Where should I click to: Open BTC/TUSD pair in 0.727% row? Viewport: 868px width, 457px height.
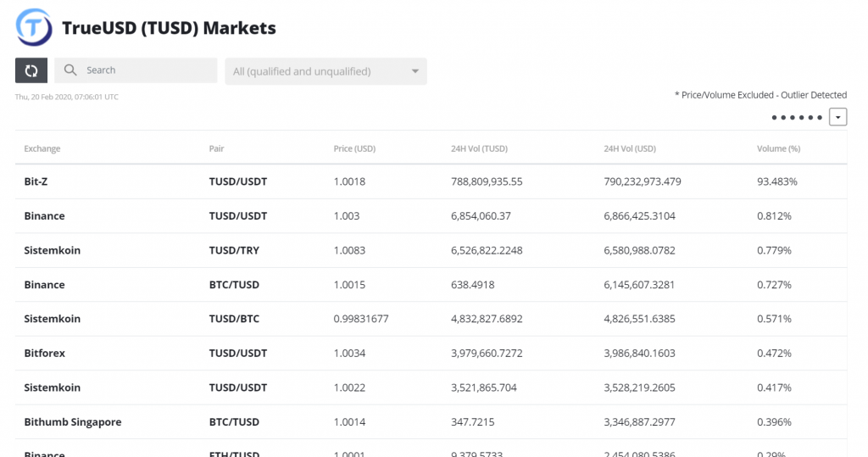pyautogui.click(x=234, y=285)
